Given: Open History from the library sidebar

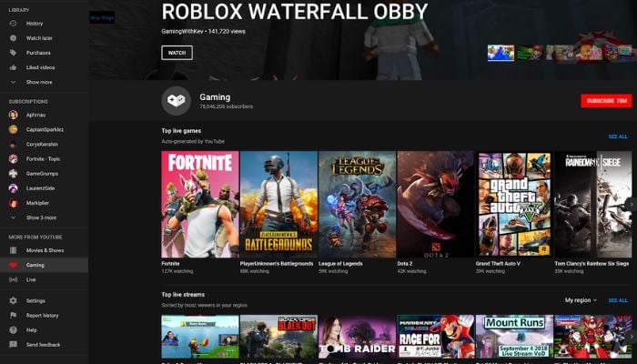Looking at the screenshot, I should point(44,24).
